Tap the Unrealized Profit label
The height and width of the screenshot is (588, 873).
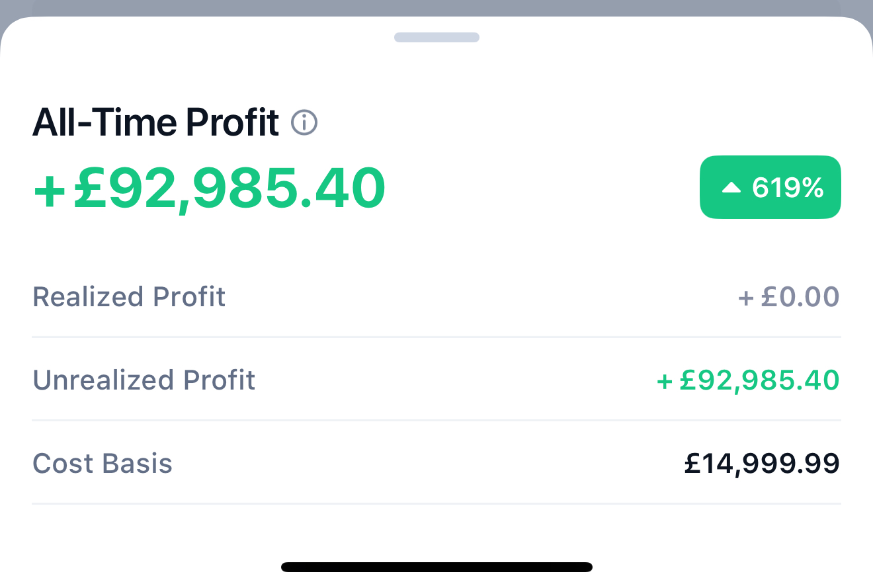tap(144, 380)
